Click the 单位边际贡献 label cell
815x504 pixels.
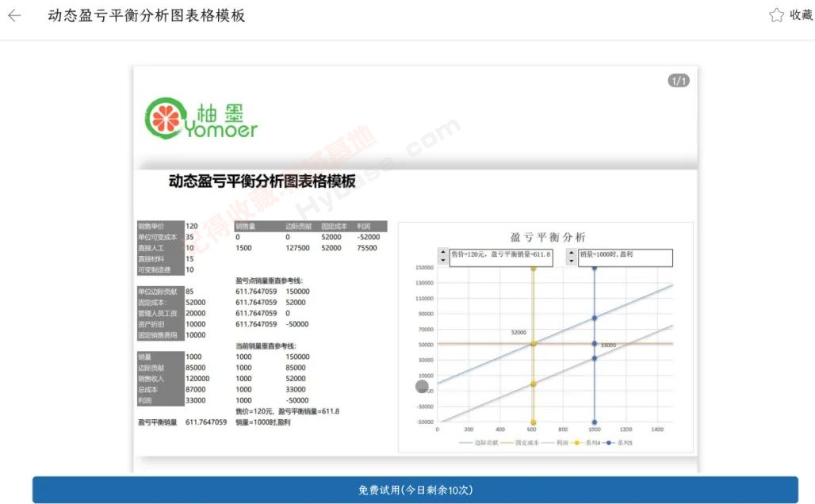click(161, 292)
